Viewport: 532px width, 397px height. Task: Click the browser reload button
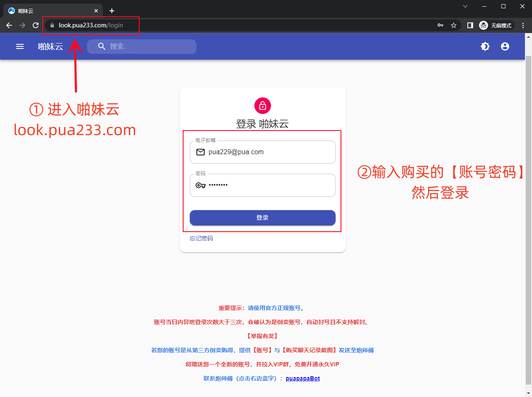pyautogui.click(x=36, y=25)
